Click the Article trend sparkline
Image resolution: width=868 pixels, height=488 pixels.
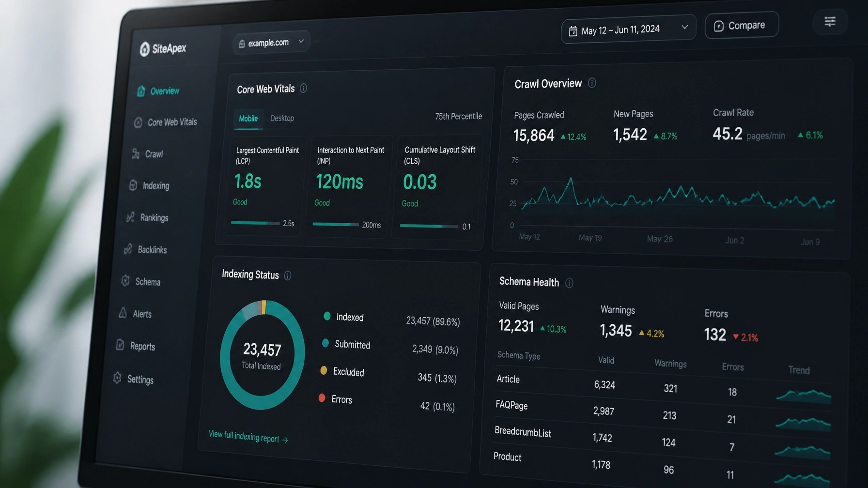pyautogui.click(x=803, y=396)
